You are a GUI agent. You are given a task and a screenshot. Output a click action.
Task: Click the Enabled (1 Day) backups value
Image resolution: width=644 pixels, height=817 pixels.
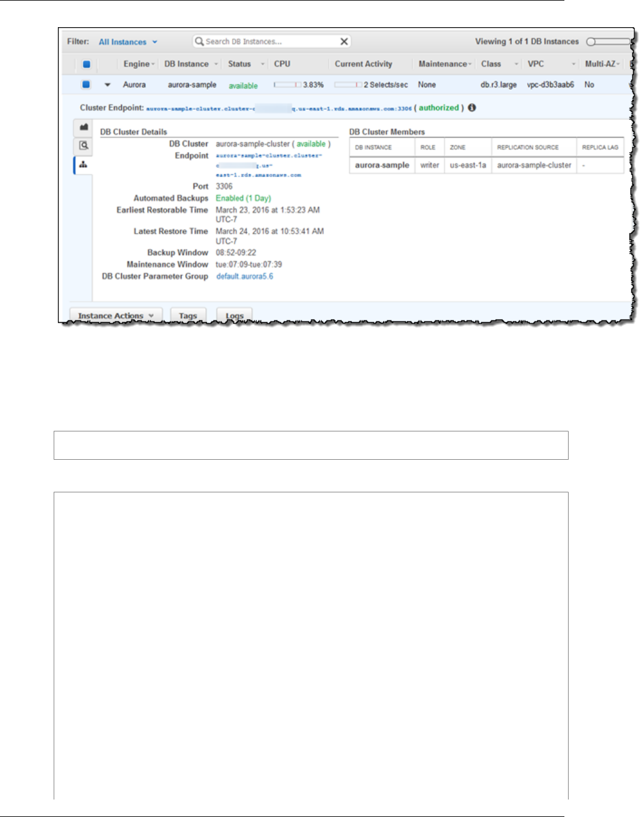click(x=243, y=199)
